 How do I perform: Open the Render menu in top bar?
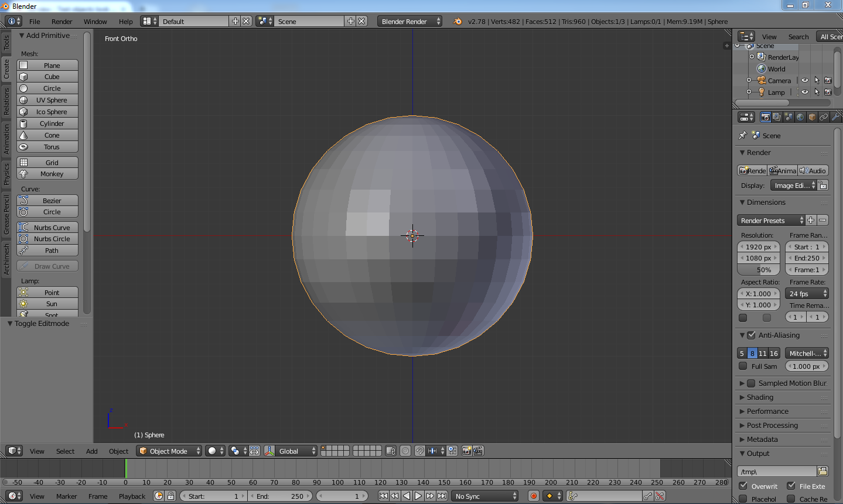click(62, 22)
